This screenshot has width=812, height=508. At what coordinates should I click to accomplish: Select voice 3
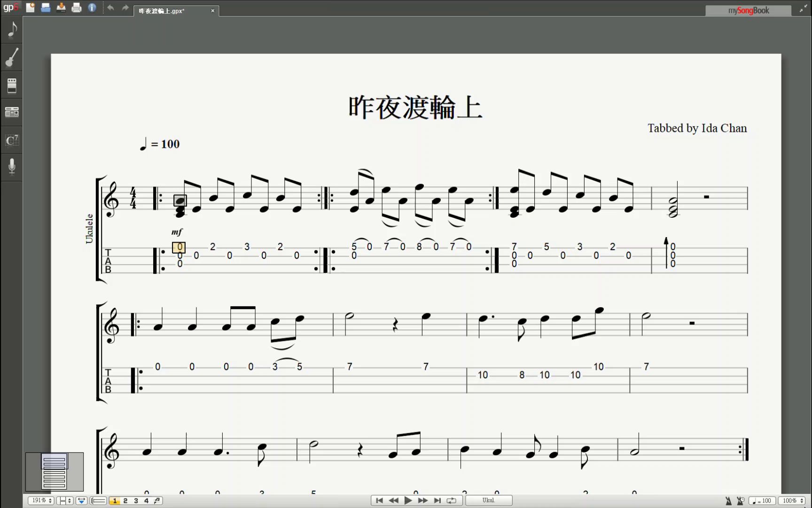[136, 501]
